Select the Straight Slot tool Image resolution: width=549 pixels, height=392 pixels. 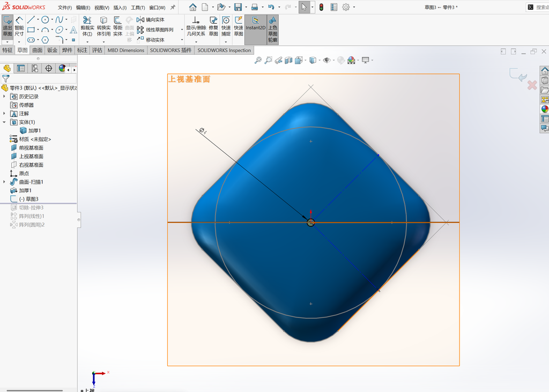(x=31, y=40)
